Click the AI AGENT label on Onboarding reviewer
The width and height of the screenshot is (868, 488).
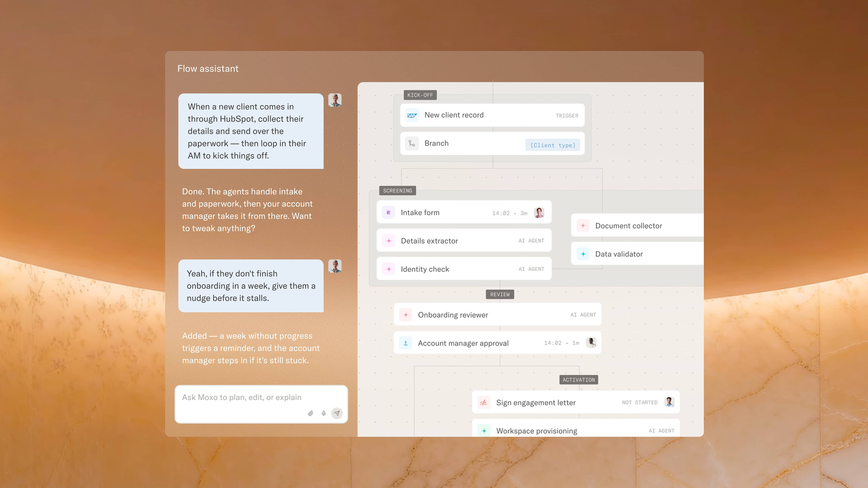pos(583,315)
